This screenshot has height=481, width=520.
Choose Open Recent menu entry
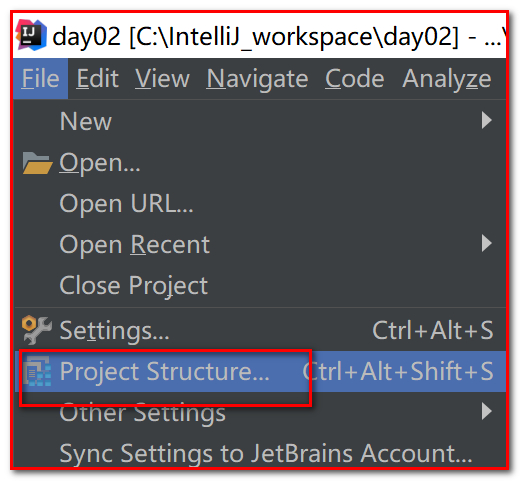coord(260,244)
